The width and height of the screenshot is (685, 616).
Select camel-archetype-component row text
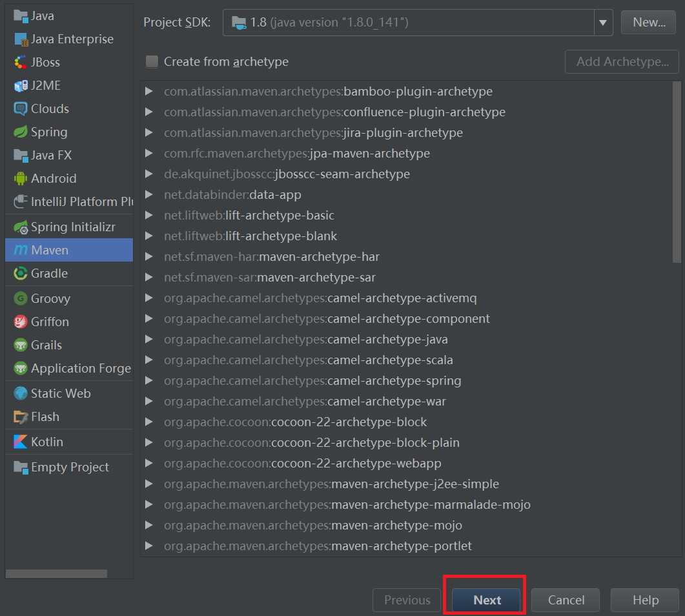point(327,319)
